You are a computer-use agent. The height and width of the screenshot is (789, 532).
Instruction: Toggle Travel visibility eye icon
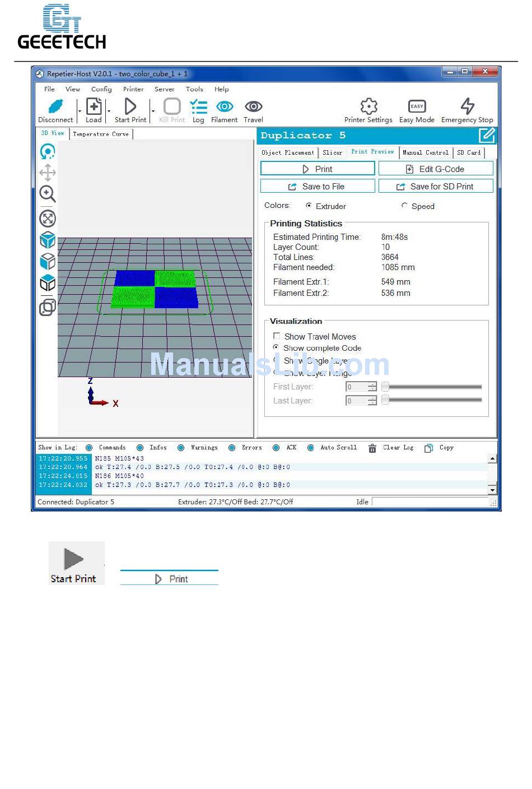(254, 106)
